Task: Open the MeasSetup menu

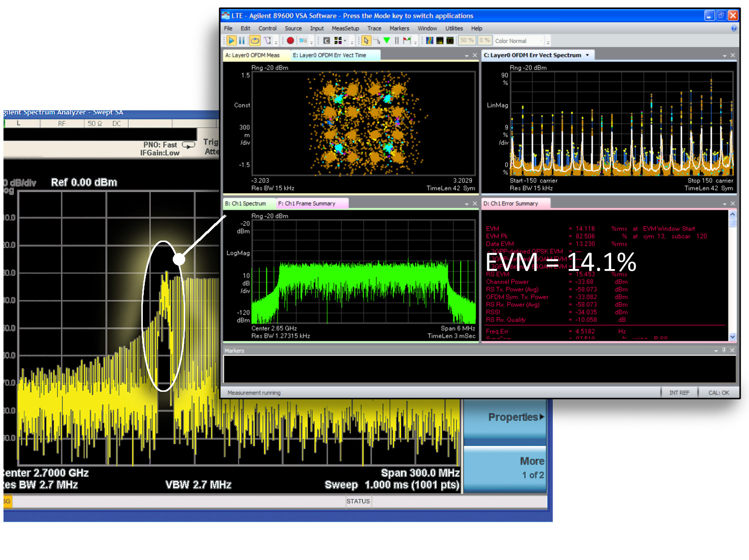Action: click(x=345, y=28)
